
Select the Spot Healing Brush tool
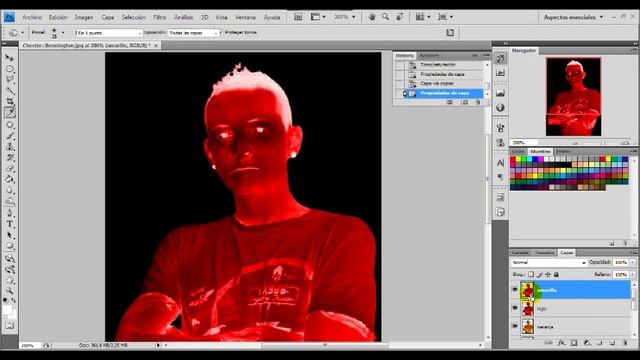[x=9, y=124]
